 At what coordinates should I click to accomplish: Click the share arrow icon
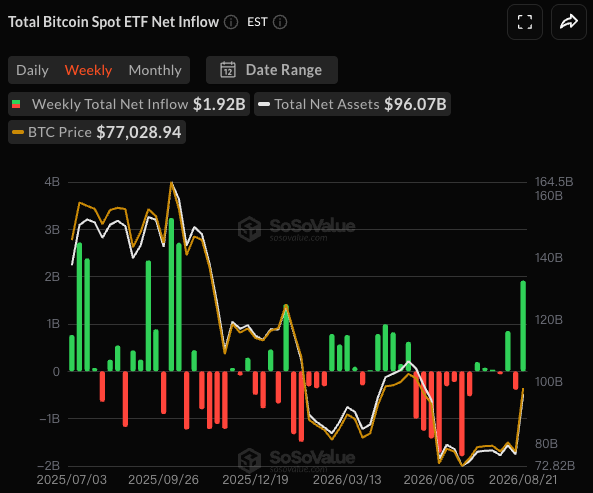click(x=569, y=22)
